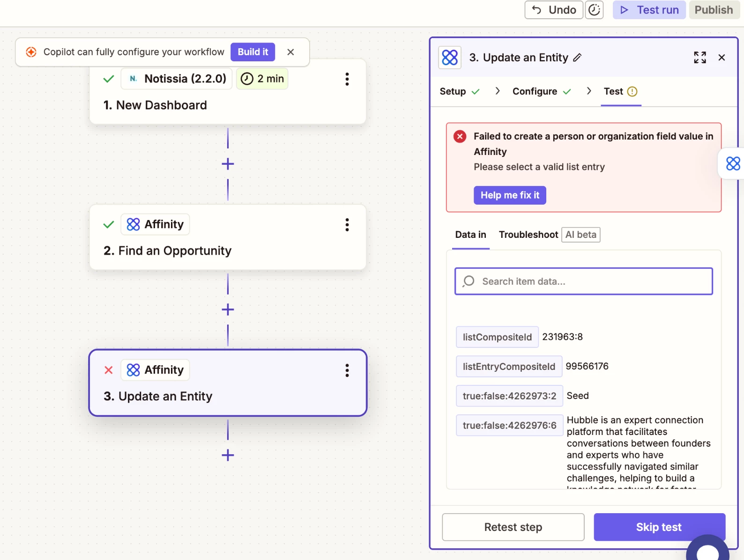The width and height of the screenshot is (744, 560).
Task: Click green checkmark on step 1
Action: (109, 79)
